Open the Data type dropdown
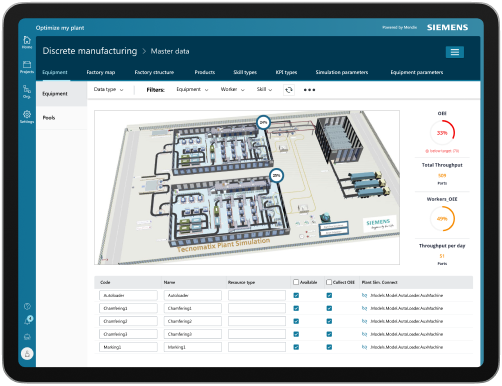The height and width of the screenshot is (386, 502). click(108, 89)
